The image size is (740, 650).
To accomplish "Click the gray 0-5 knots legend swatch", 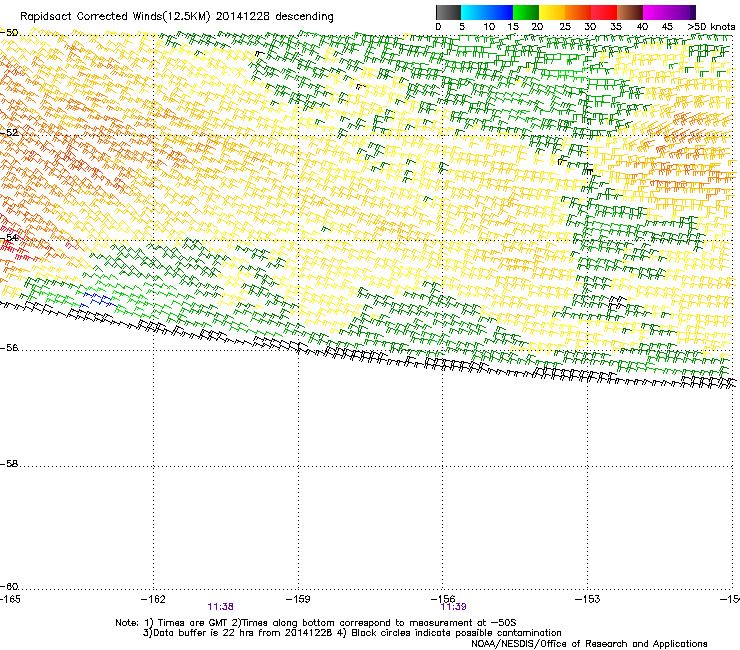I will click(x=448, y=12).
